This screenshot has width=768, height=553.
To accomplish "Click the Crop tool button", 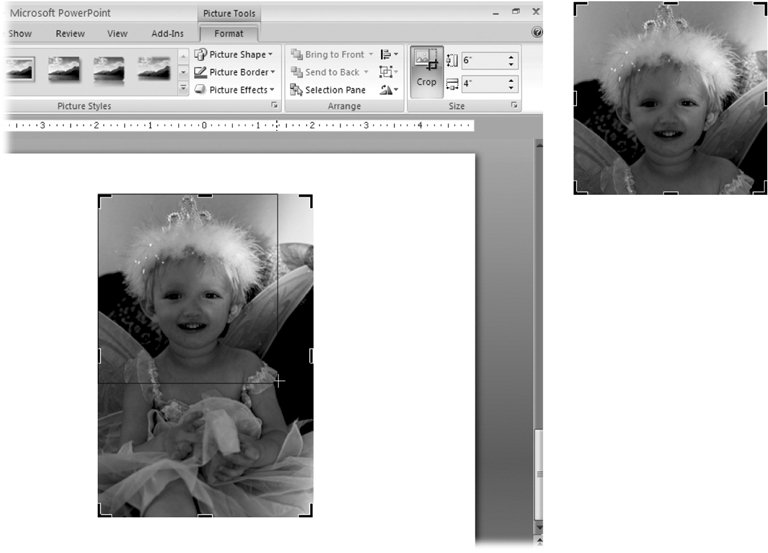I will (427, 70).
